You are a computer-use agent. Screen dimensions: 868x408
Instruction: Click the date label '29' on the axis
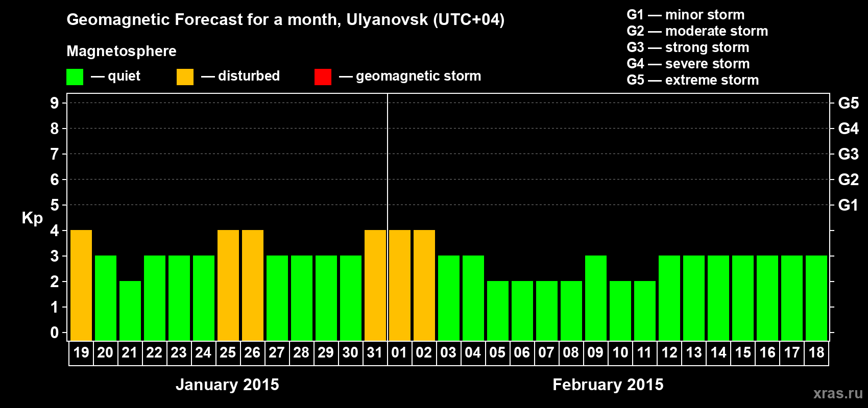click(326, 353)
